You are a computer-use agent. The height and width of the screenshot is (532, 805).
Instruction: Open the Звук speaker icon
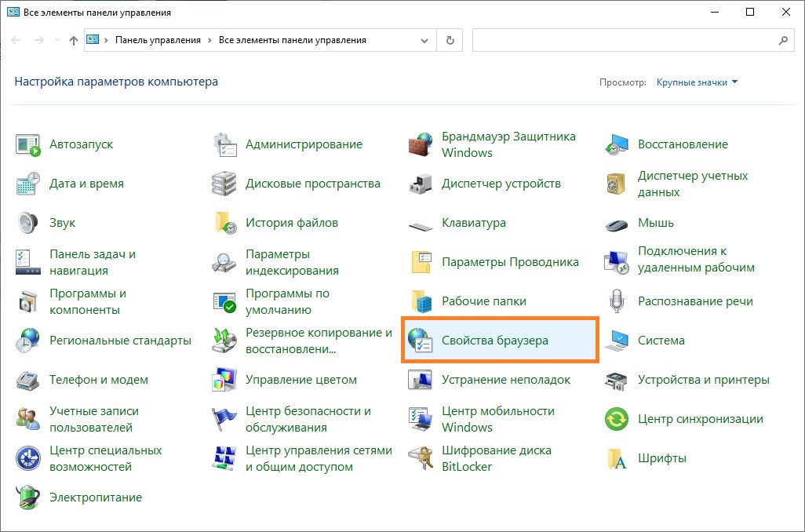pyautogui.click(x=27, y=223)
